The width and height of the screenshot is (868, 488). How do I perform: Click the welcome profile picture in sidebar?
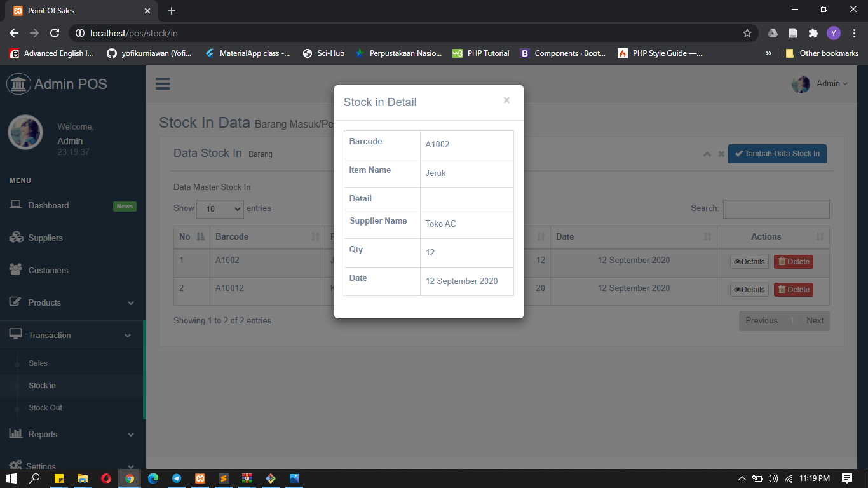coord(25,132)
